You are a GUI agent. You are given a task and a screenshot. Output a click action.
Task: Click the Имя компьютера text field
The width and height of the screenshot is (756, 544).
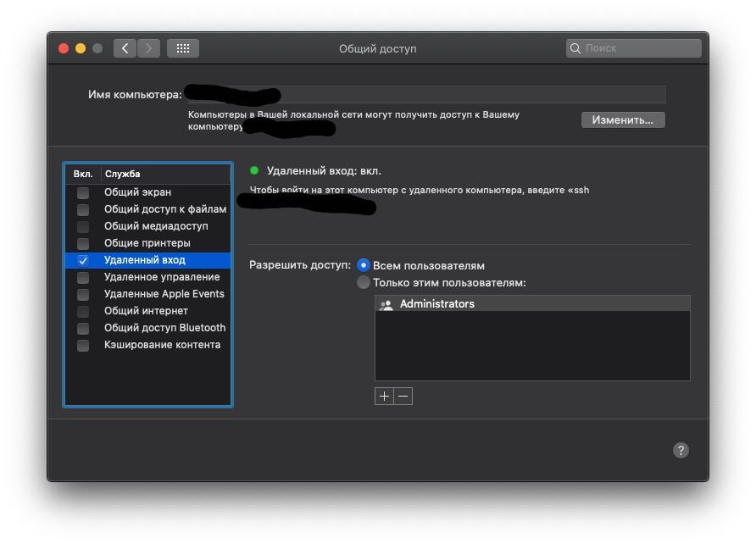pos(426,94)
